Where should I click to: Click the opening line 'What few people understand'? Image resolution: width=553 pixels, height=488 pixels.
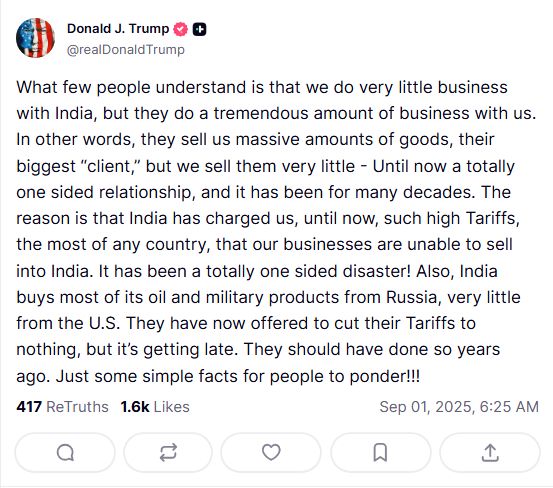(131, 87)
